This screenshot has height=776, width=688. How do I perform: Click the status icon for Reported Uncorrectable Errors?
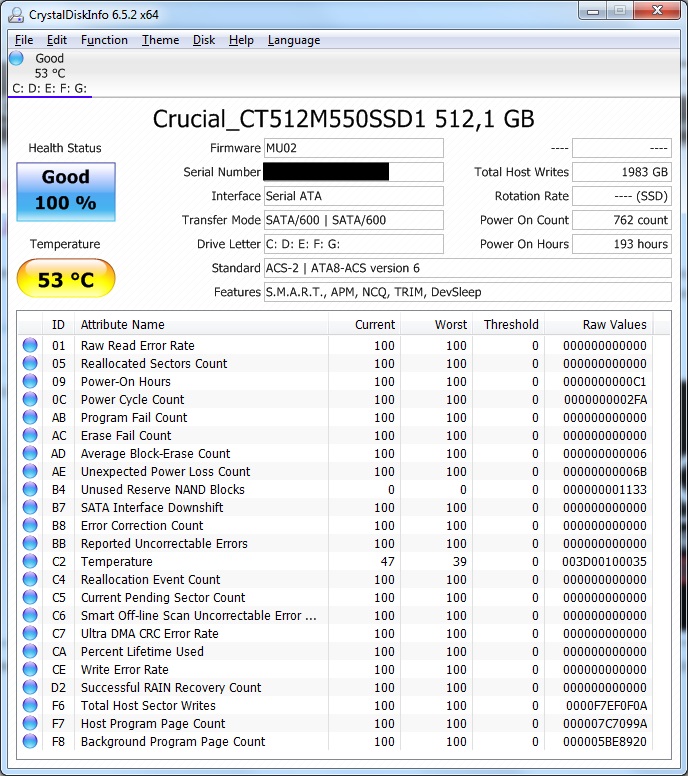tap(30, 543)
